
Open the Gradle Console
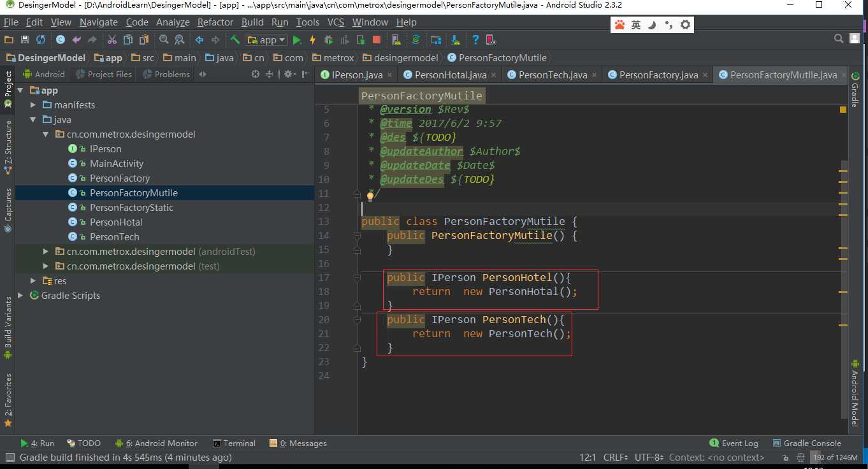[x=807, y=443]
